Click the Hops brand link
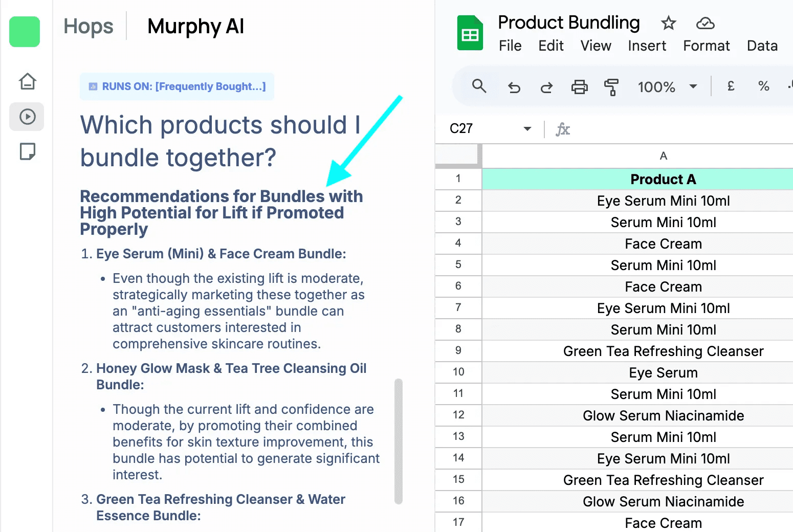 click(x=89, y=26)
